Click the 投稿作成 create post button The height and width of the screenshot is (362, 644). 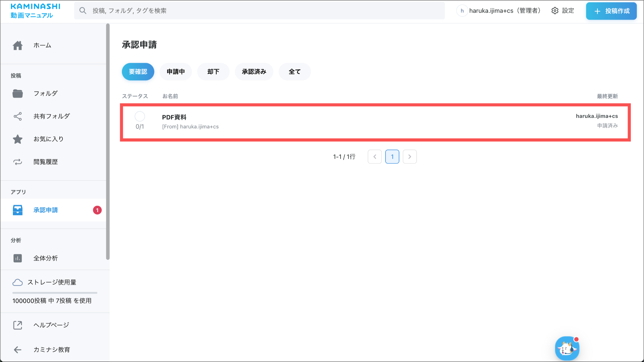point(611,11)
